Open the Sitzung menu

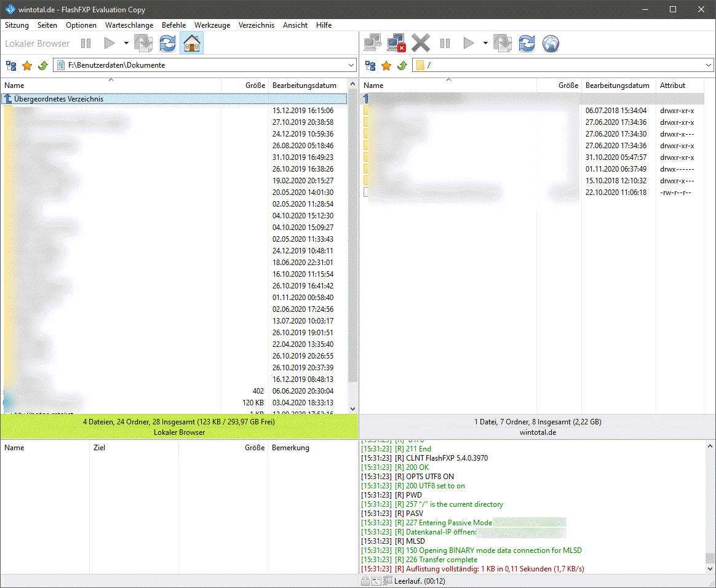(17, 25)
